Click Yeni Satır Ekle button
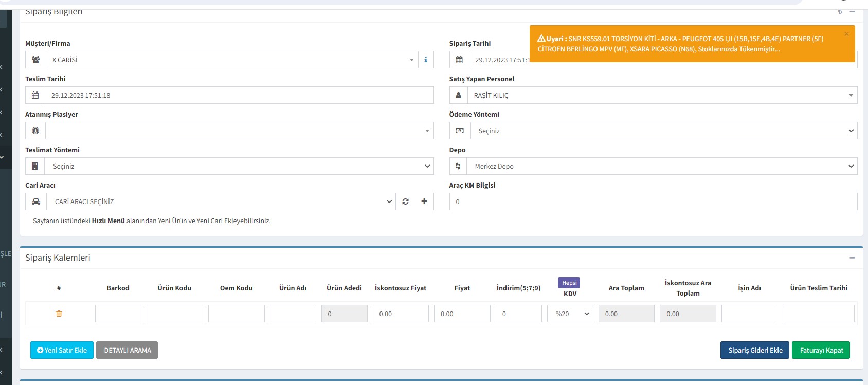The height and width of the screenshot is (385, 868). tap(62, 350)
